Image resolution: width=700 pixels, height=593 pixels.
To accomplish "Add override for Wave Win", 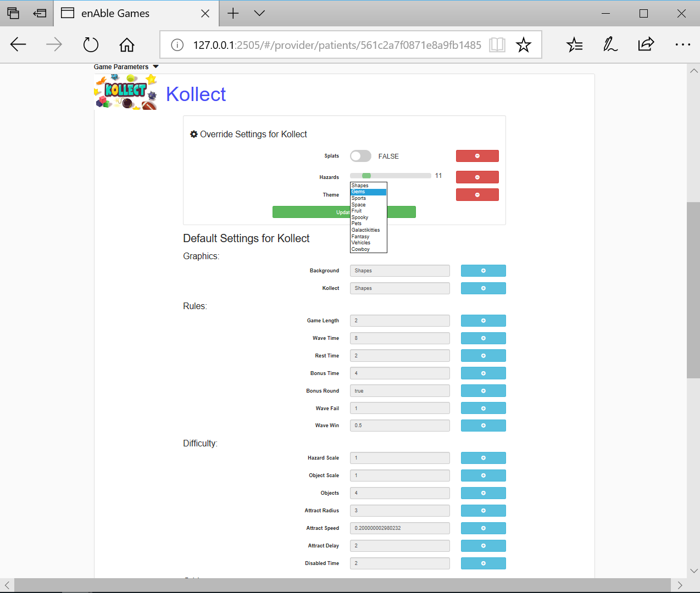I will 484,426.
